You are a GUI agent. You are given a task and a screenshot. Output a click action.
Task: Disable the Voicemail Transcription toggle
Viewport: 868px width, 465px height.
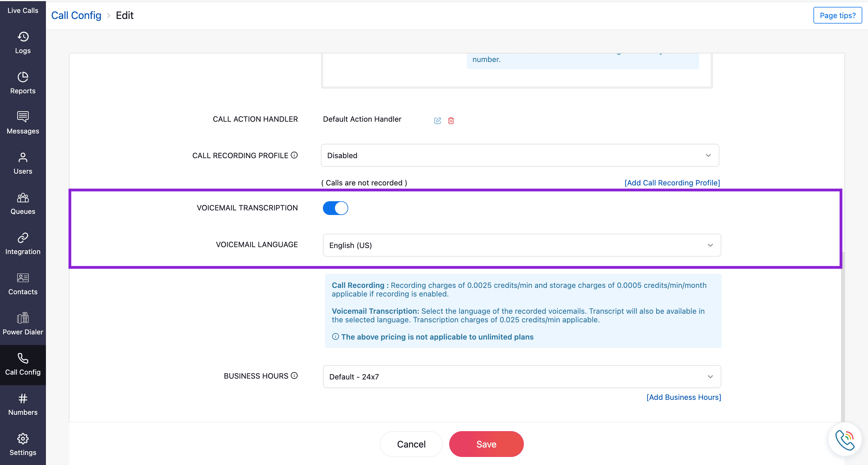pyautogui.click(x=335, y=208)
